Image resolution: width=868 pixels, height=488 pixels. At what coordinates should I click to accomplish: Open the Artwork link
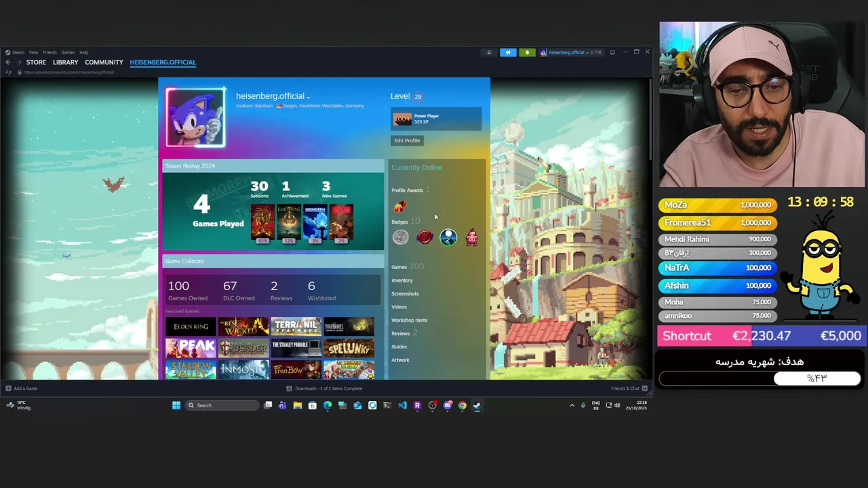pos(400,360)
